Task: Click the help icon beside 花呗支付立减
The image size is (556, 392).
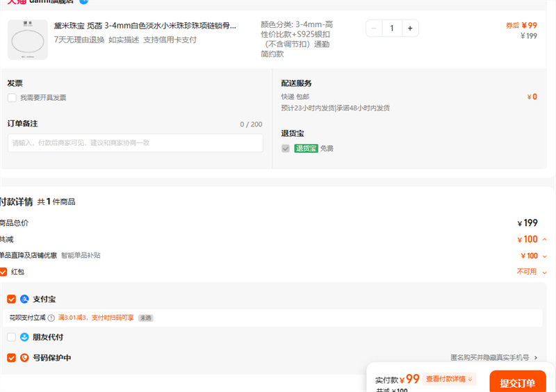Action: [51, 318]
